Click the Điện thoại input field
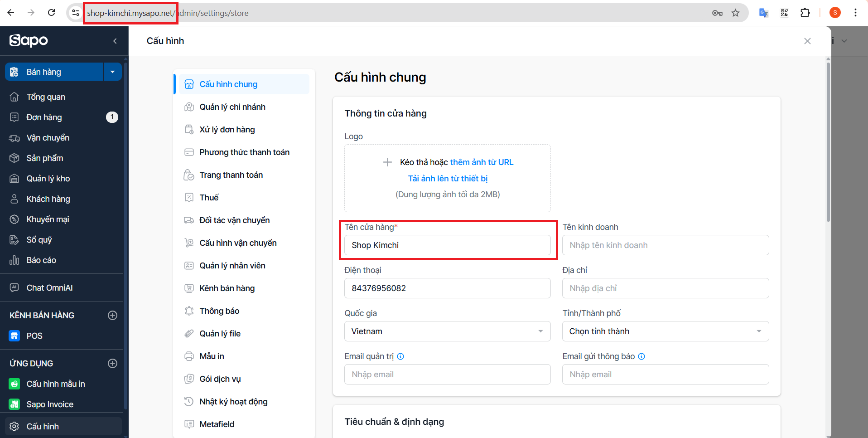 click(x=448, y=288)
